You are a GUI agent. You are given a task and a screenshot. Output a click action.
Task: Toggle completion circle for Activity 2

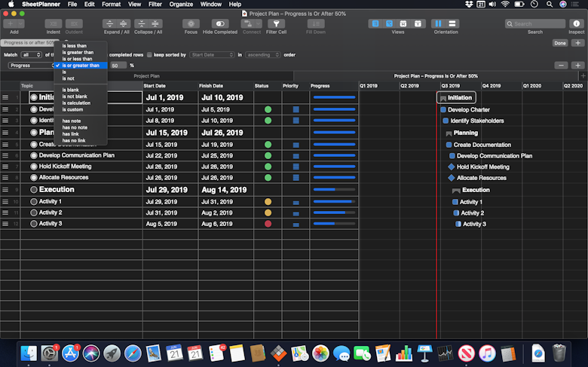pos(34,213)
